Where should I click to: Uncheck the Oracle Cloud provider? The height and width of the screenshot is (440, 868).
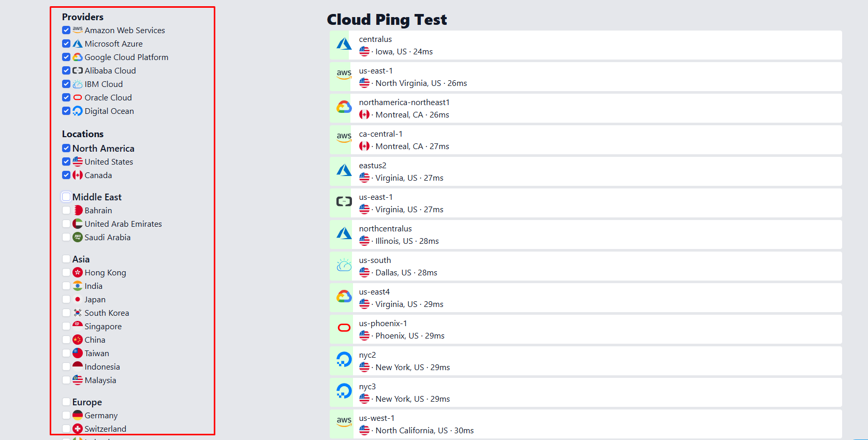(x=66, y=97)
